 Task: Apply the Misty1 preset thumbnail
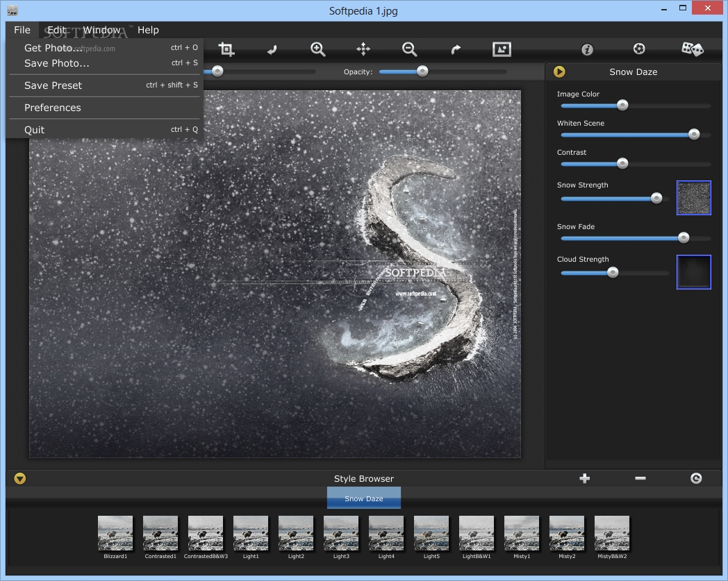click(522, 533)
